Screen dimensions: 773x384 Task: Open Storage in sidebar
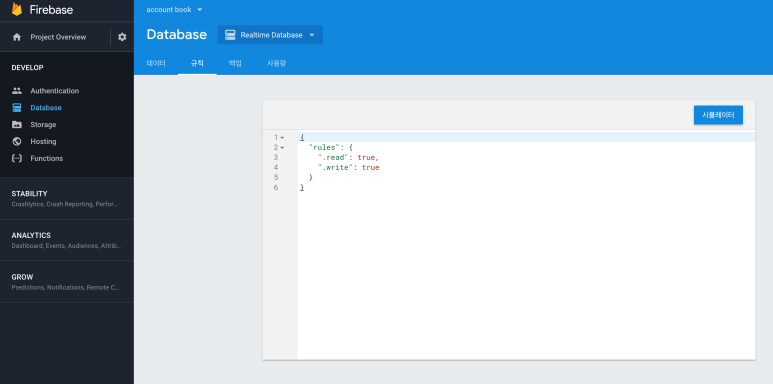pyautogui.click(x=43, y=125)
